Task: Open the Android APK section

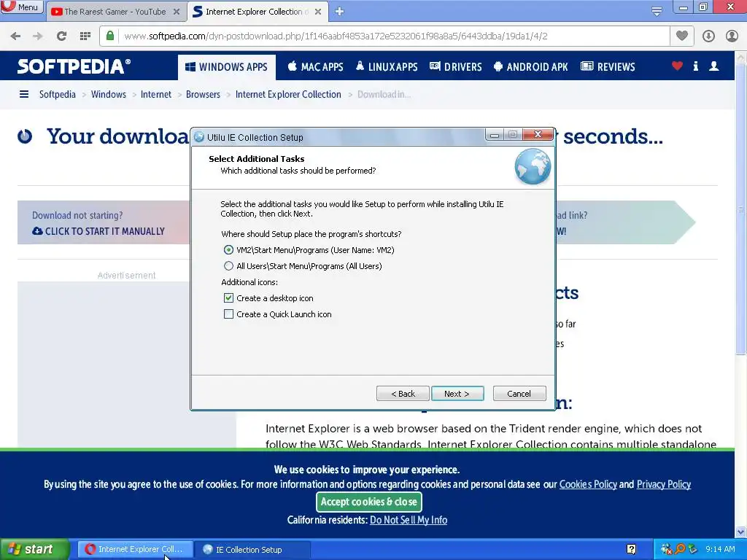Action: coord(531,67)
